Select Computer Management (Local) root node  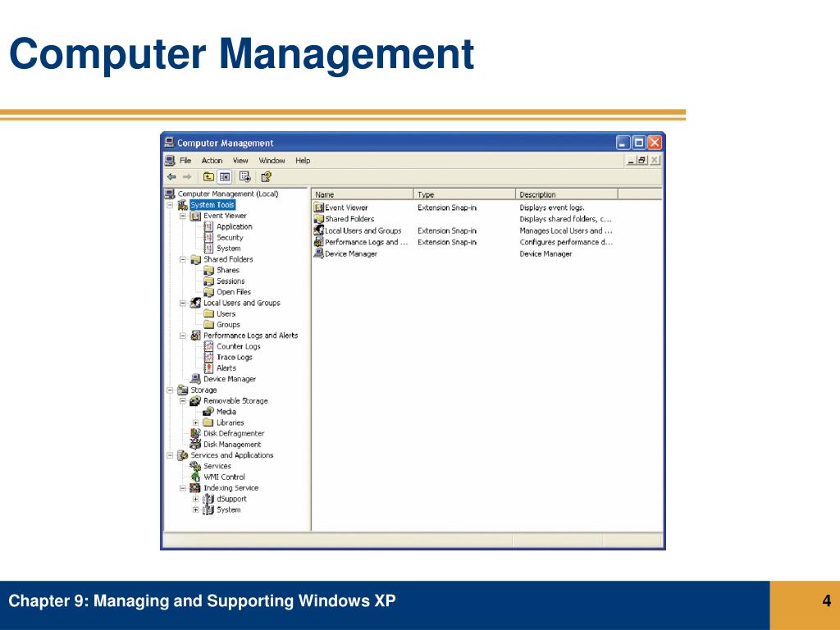[228, 194]
